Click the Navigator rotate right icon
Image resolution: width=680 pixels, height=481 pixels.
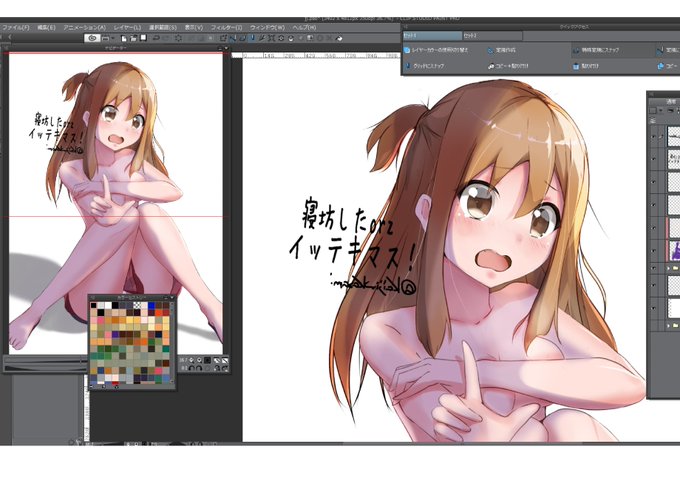coord(199,368)
